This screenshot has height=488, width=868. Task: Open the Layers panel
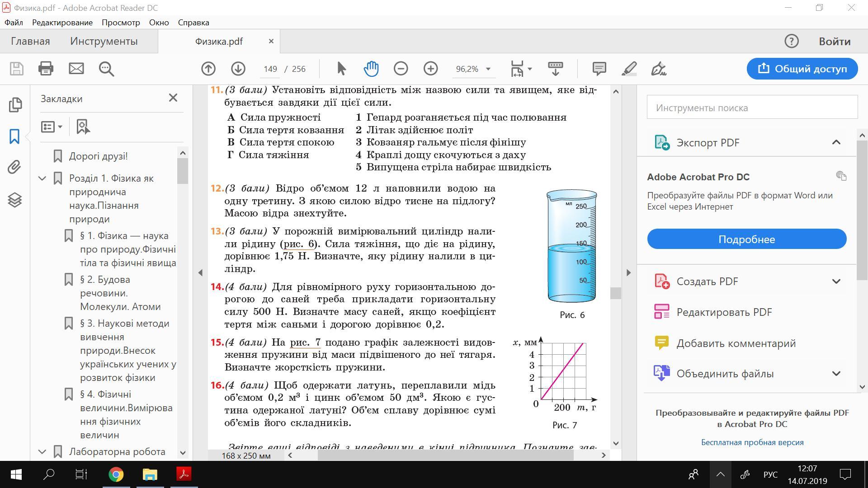pyautogui.click(x=14, y=200)
